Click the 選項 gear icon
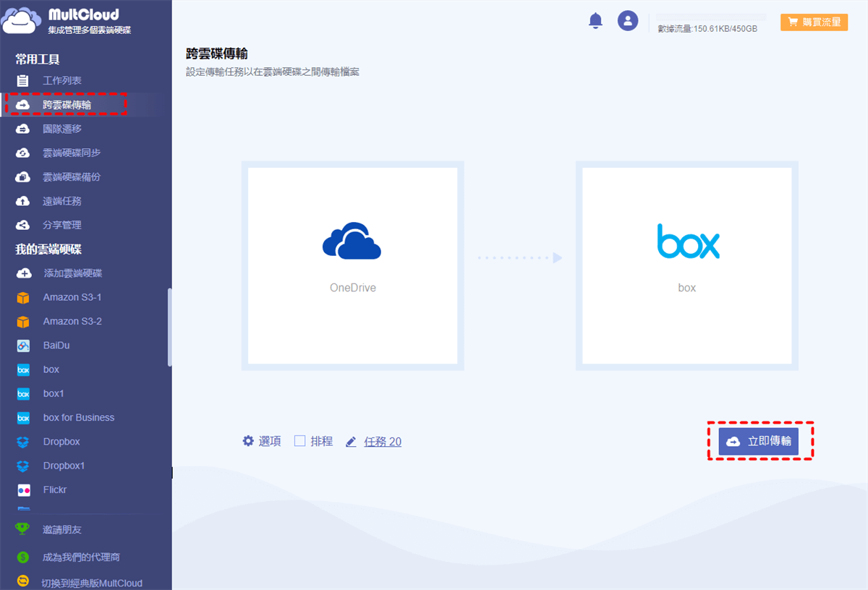 [248, 441]
